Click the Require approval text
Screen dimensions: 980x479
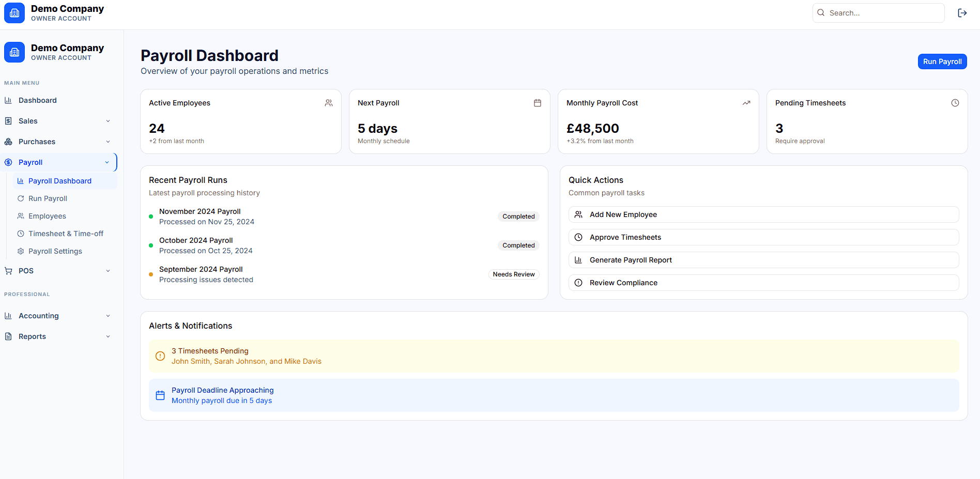[800, 141]
